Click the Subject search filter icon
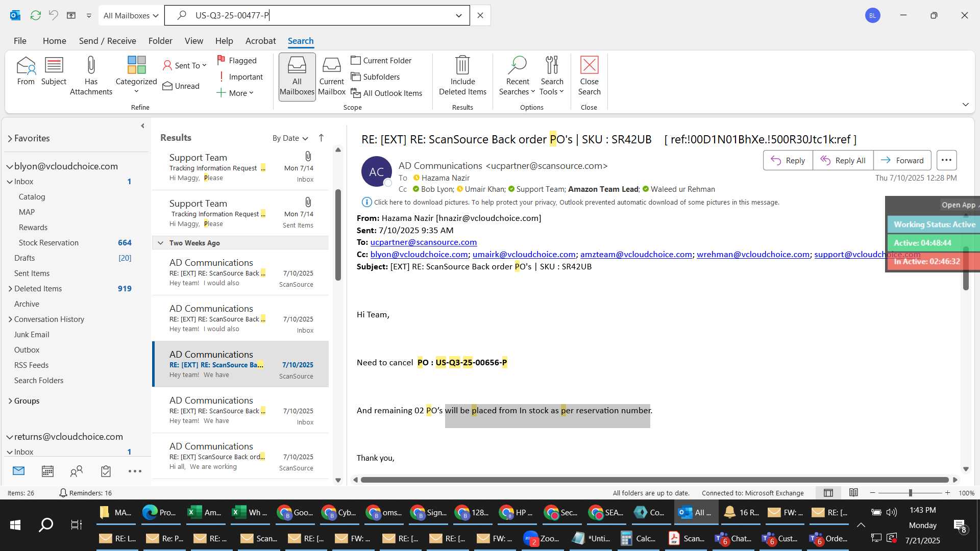Image resolution: width=980 pixels, height=551 pixels. click(x=54, y=70)
